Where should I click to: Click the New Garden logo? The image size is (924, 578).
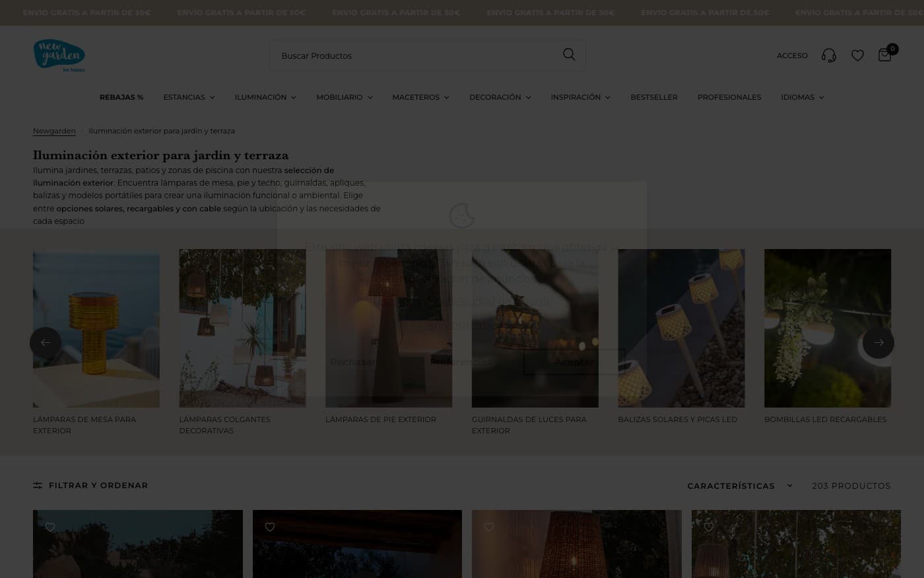[59, 55]
